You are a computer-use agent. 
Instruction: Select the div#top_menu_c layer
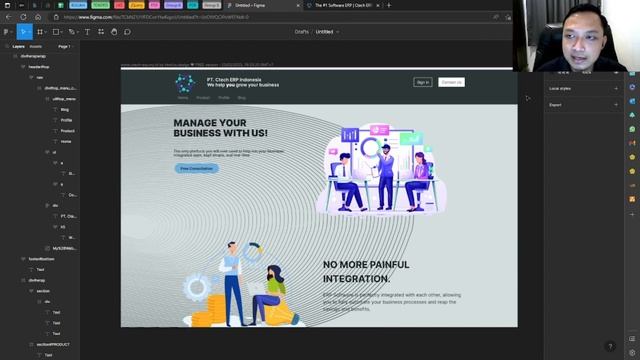60,88
